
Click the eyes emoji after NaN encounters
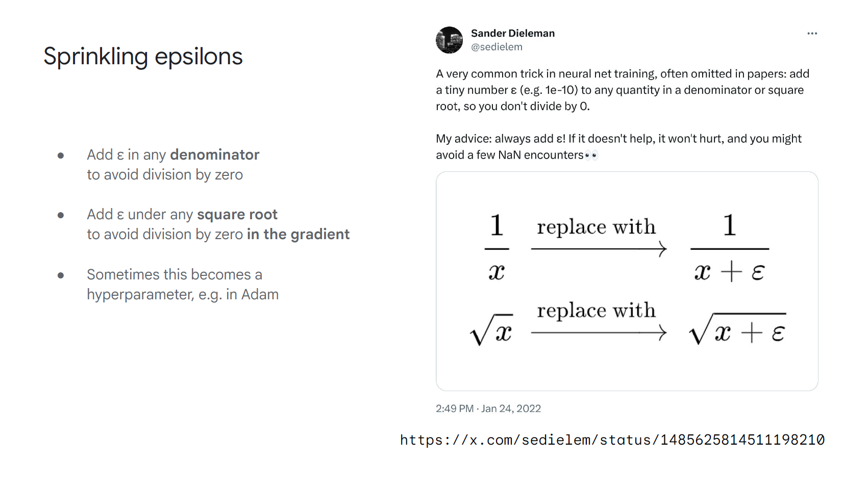click(591, 156)
